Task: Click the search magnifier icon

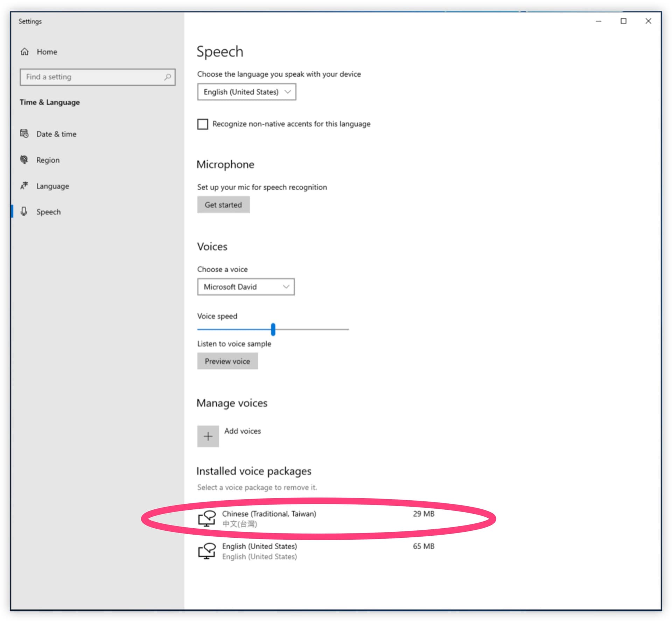Action: tap(168, 77)
